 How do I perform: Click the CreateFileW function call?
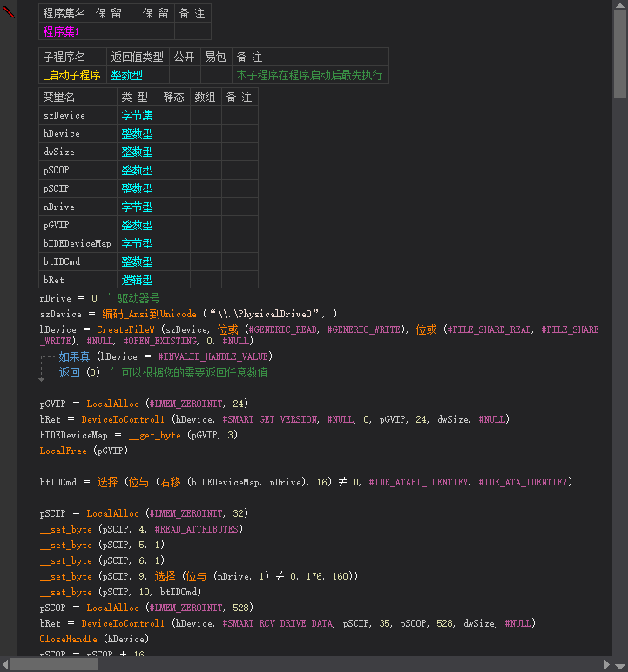[x=125, y=329]
